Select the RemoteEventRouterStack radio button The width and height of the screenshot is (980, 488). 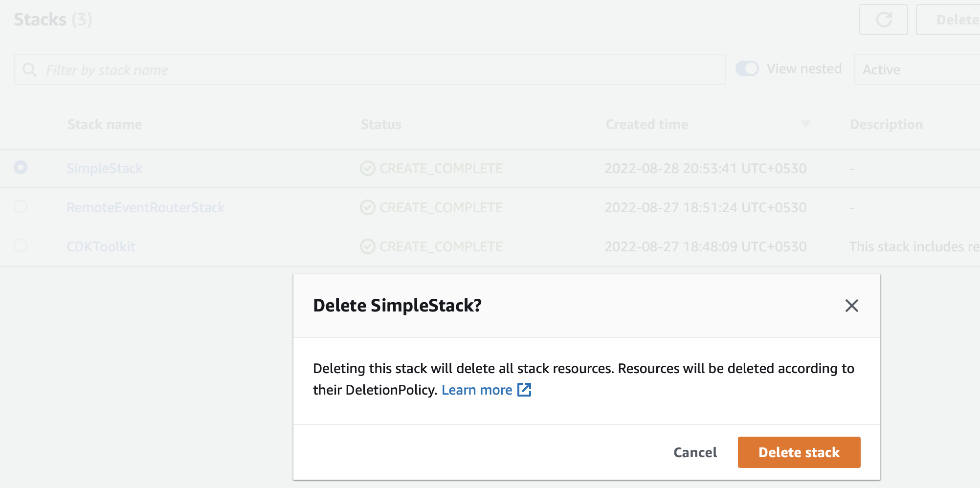pos(21,206)
